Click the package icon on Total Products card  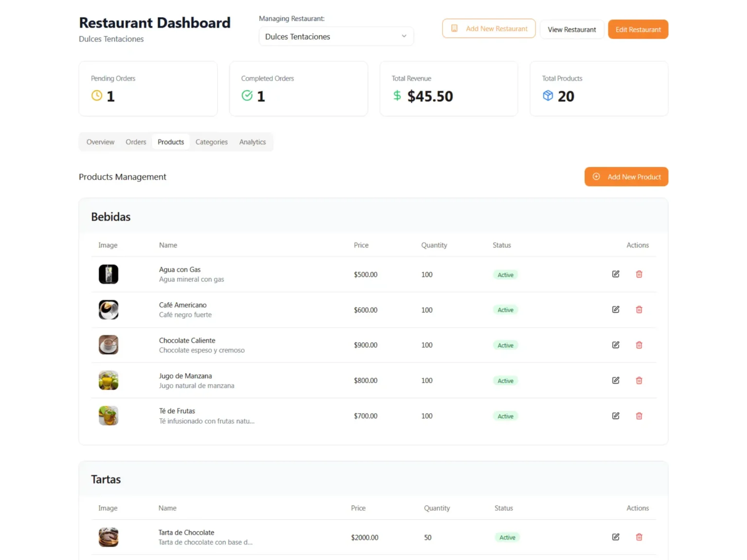pos(548,95)
